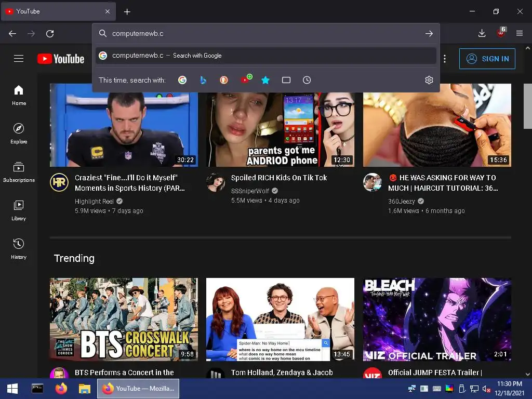Open 'Tom Holland, Zendaya & Jacob' title
The height and width of the screenshot is (399, 532).
pyautogui.click(x=282, y=373)
